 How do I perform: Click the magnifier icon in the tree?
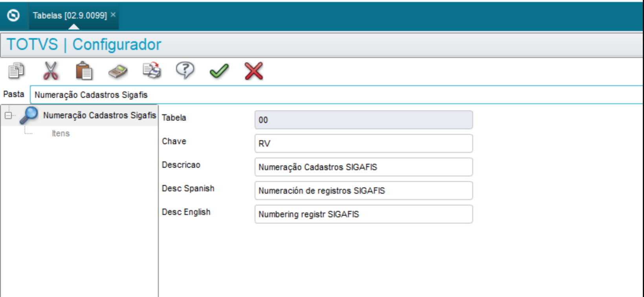click(x=29, y=115)
